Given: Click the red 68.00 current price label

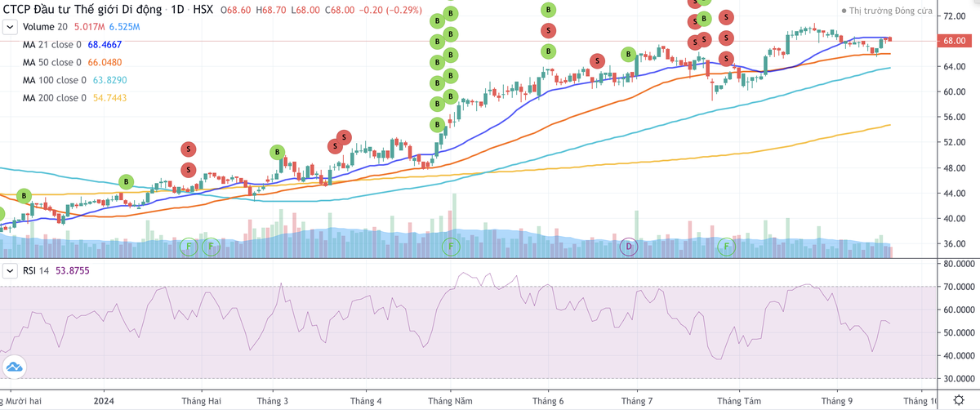Looking at the screenshot, I should tap(953, 41).
